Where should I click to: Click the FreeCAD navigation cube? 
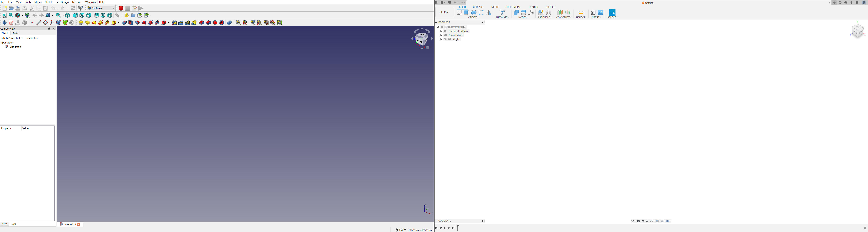[422, 39]
